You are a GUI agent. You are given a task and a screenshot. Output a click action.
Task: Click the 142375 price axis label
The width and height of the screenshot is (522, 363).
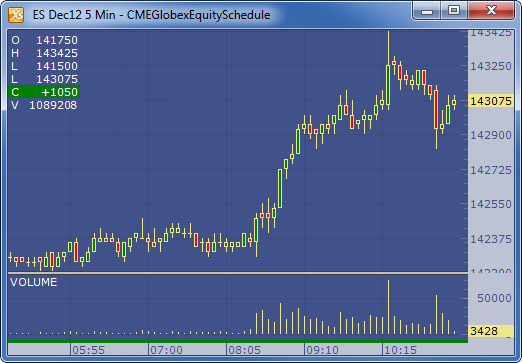click(x=491, y=239)
